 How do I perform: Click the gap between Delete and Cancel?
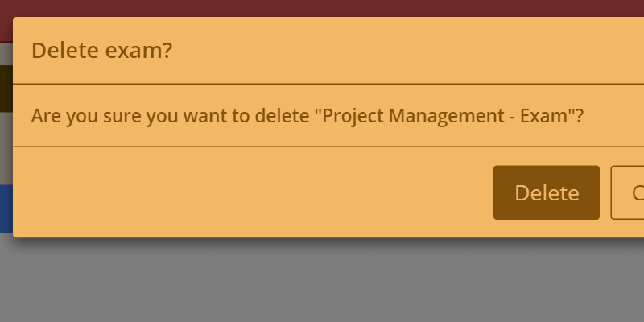(x=605, y=192)
